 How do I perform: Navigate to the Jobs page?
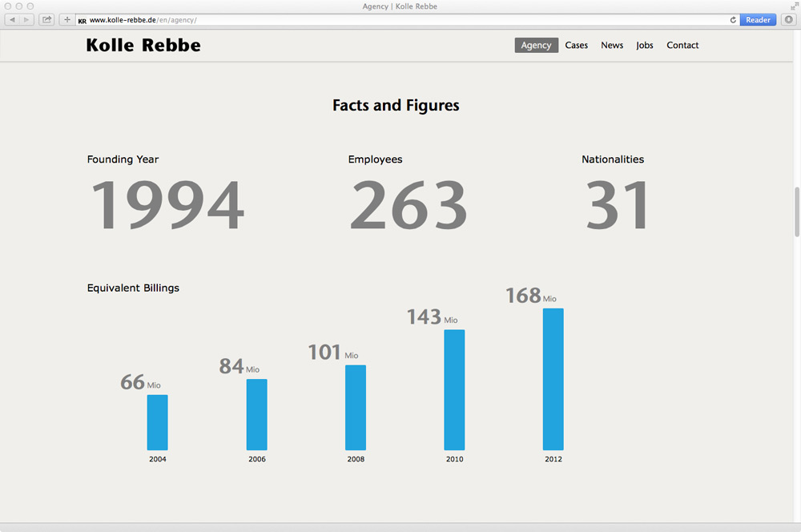[x=645, y=46]
